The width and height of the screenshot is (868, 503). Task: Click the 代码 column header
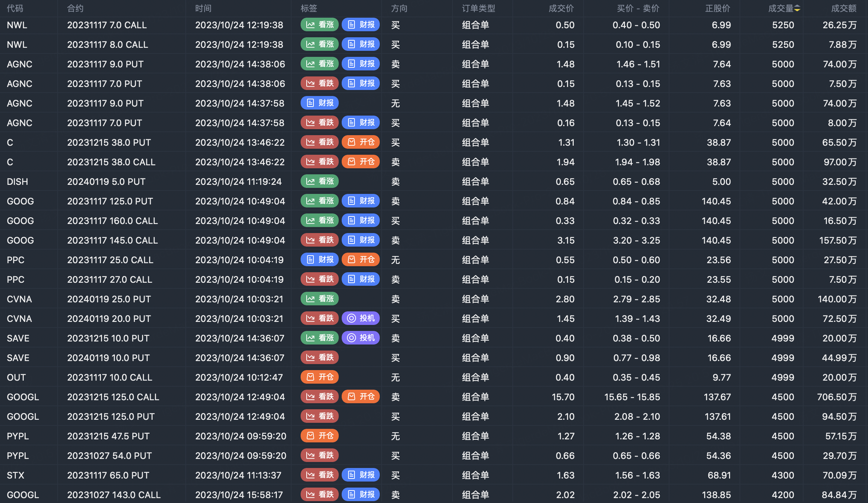point(15,8)
